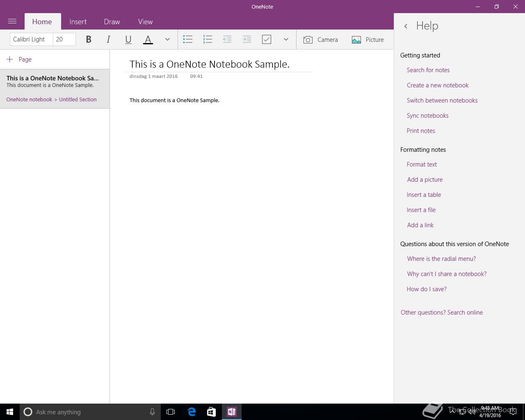Viewport: 525px width, 420px height.
Task: Select the OneNote Notebook Sample page entry
Action: (x=55, y=89)
